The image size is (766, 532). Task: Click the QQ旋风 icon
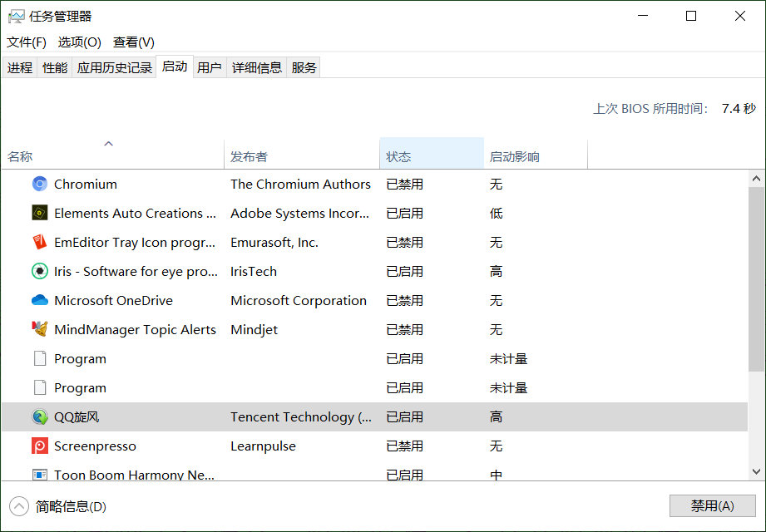39,416
